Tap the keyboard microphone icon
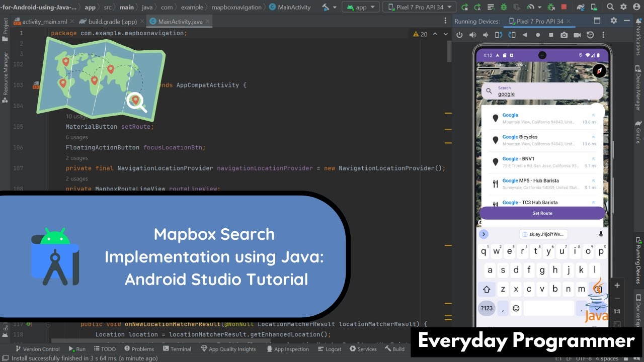Screen dimensions: 644x362 click(601, 234)
